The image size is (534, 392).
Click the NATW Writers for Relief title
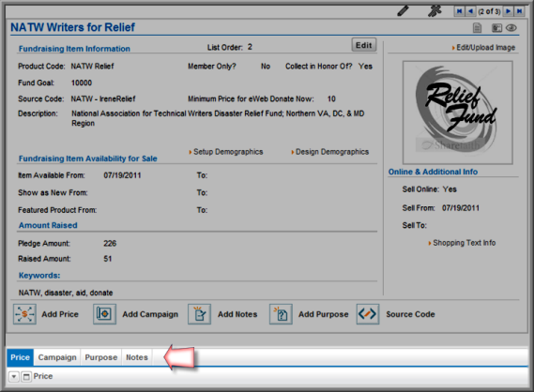(72, 27)
